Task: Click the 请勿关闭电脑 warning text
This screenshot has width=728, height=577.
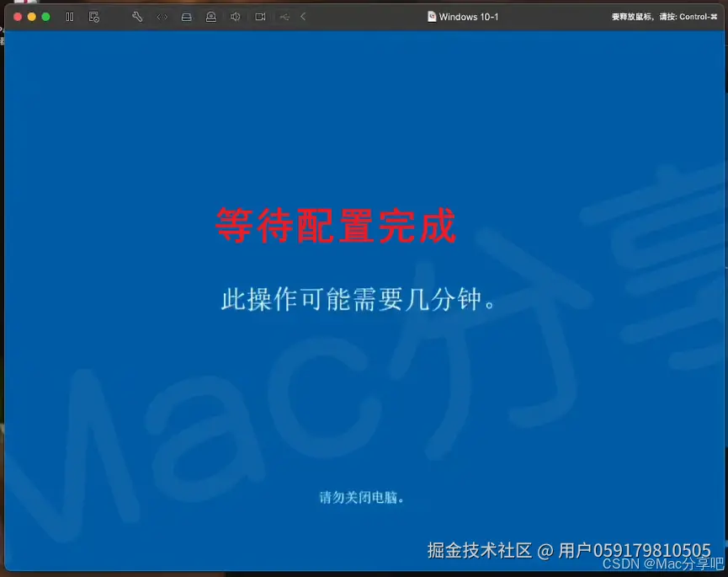Action: [x=361, y=497]
